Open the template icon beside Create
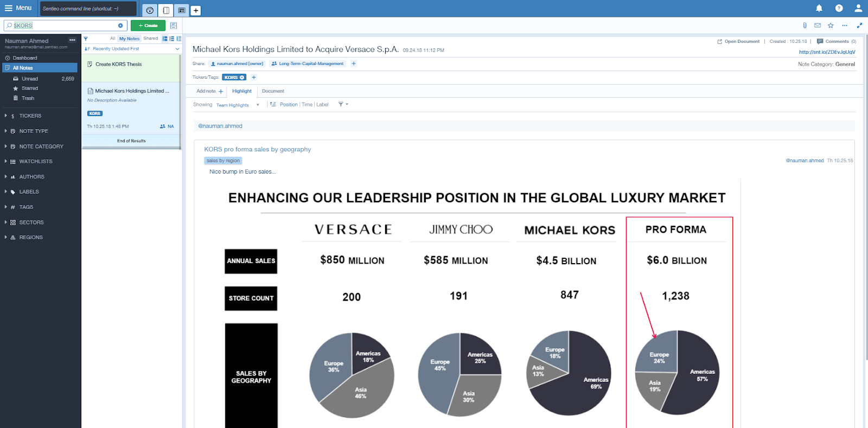The width and height of the screenshot is (868, 428). 174,25
